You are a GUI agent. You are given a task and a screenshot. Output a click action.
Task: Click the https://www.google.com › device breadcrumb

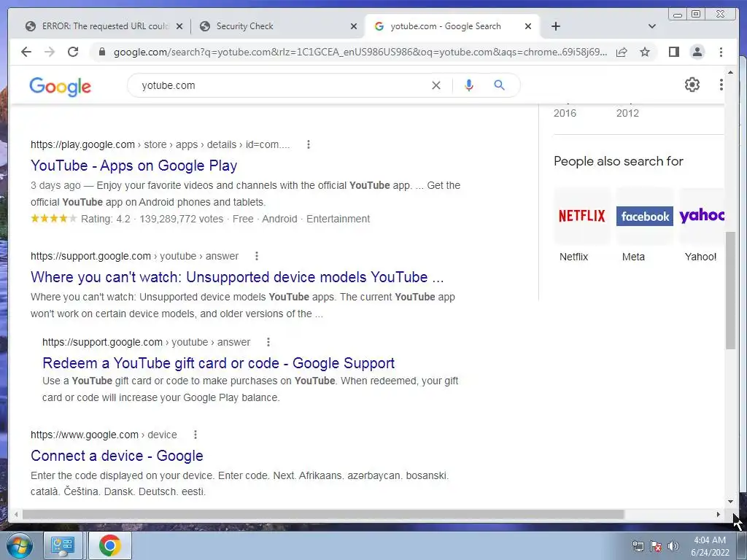pyautogui.click(x=104, y=435)
